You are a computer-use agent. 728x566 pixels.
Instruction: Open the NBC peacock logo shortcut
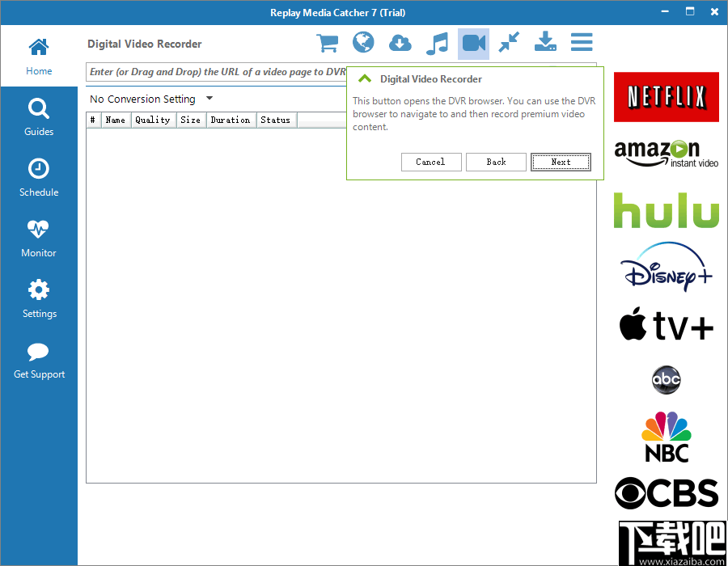coord(667,437)
